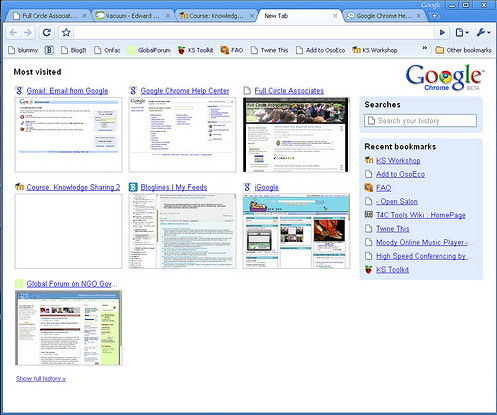Close the Course: Knowledge tab
Screen dimensions: 497x415
252,16
